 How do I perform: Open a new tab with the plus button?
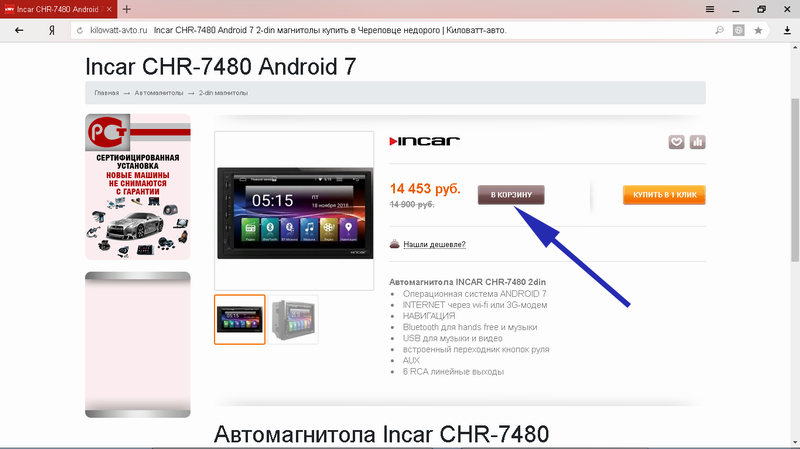[127, 9]
